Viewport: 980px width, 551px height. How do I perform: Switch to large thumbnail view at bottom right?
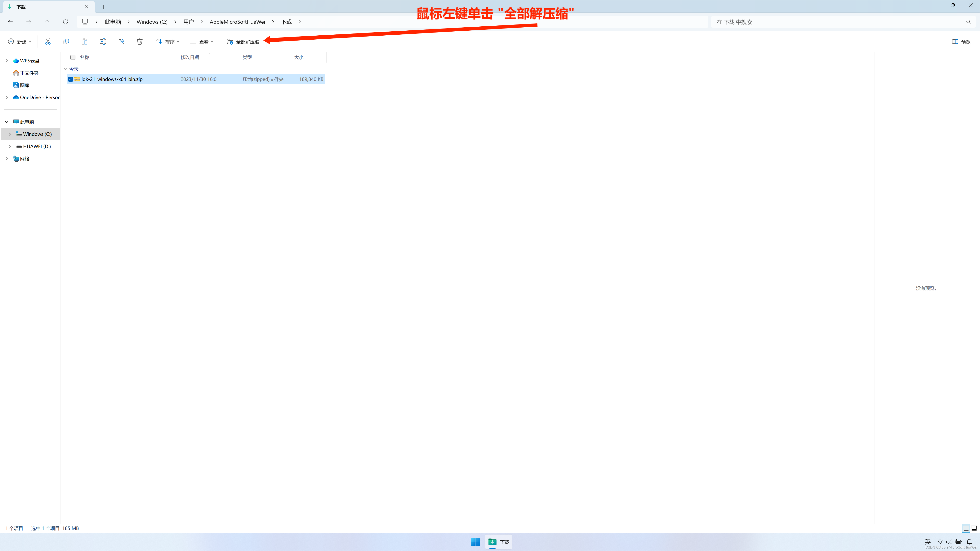[973, 528]
